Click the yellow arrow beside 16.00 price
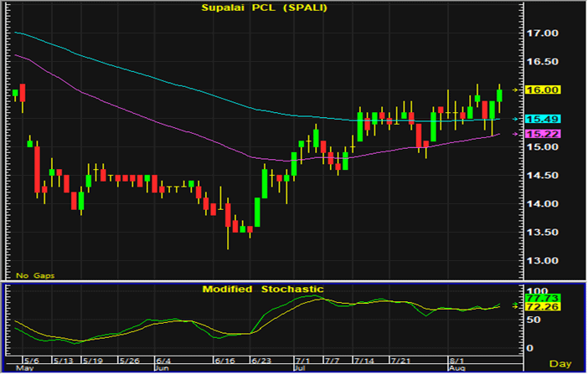 tap(513, 90)
